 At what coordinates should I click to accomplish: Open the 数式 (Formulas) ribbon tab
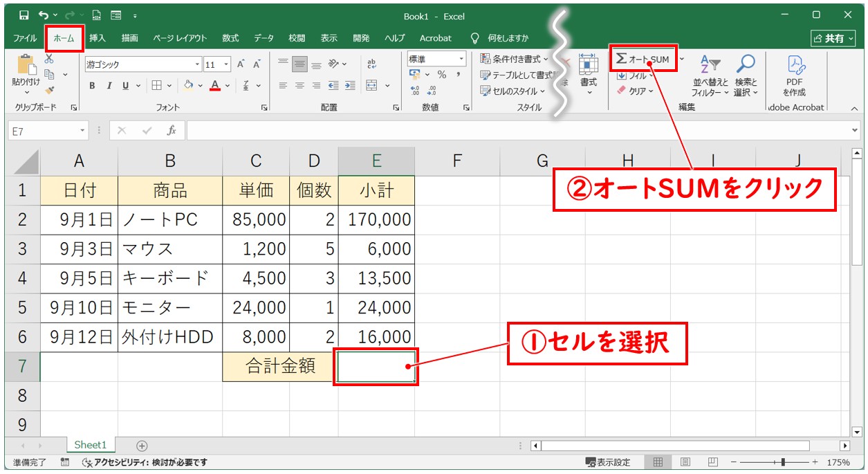click(230, 38)
